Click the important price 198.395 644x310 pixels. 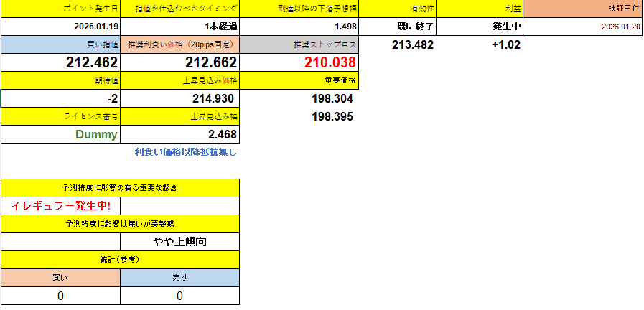click(x=332, y=117)
